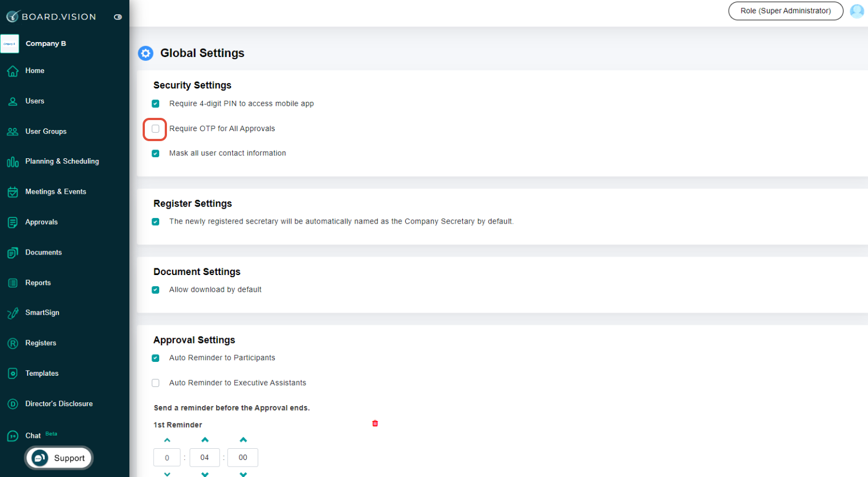868x477 pixels.
Task: Uncheck Mask all user contact information
Action: pos(155,153)
